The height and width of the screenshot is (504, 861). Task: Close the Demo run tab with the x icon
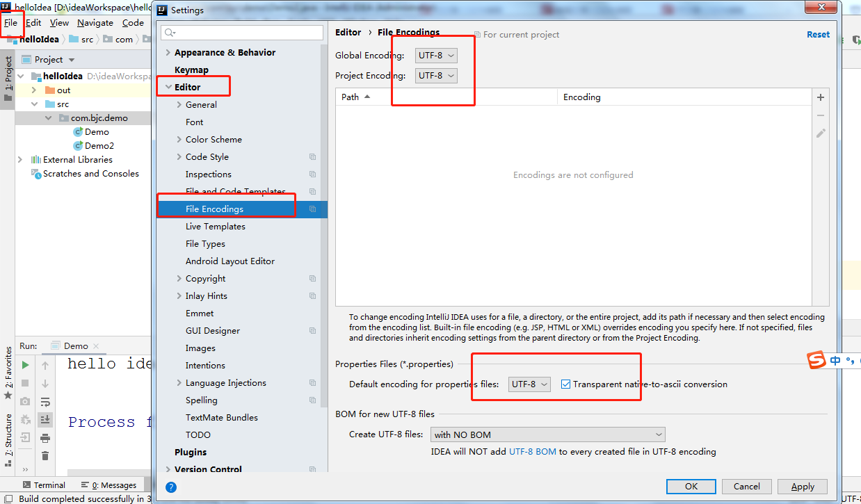(96, 346)
